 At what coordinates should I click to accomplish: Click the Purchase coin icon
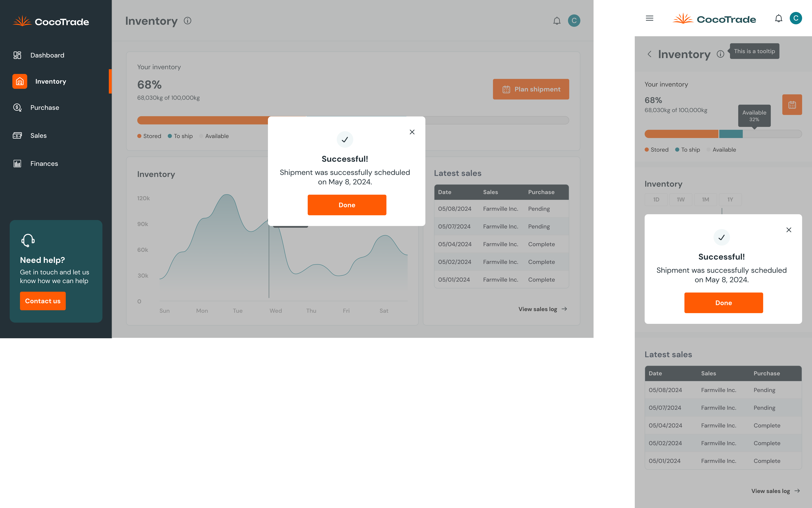(x=17, y=108)
